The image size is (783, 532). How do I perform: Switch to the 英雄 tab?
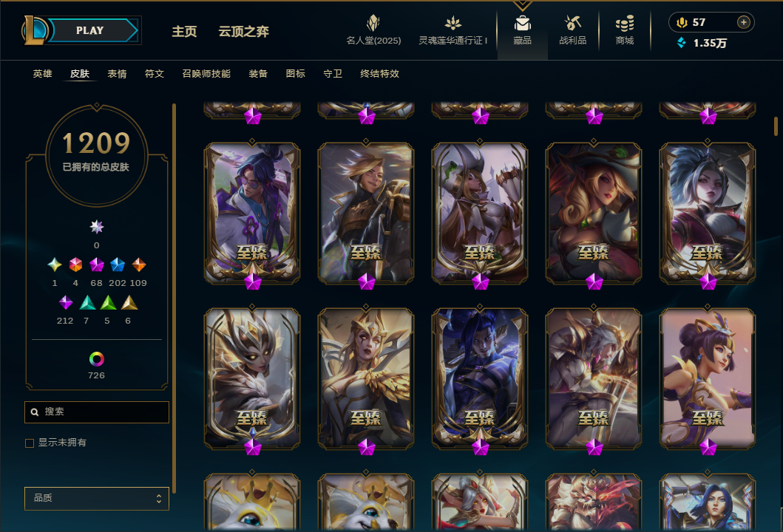pyautogui.click(x=42, y=74)
